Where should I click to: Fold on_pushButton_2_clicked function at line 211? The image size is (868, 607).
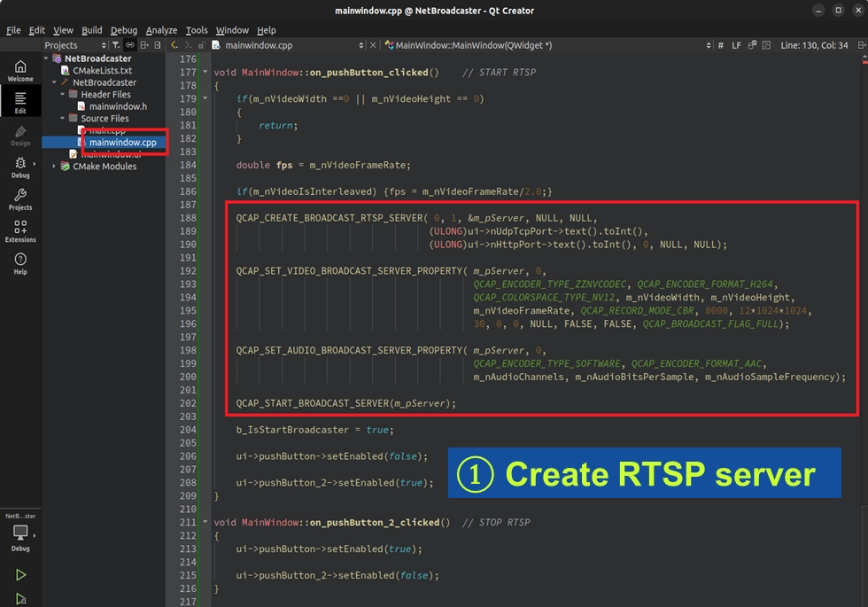click(x=205, y=522)
